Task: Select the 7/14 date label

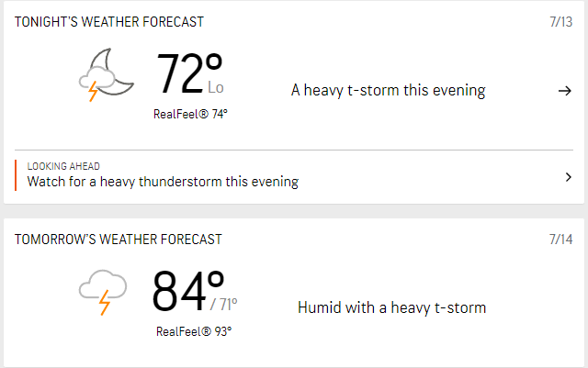Action: point(560,240)
